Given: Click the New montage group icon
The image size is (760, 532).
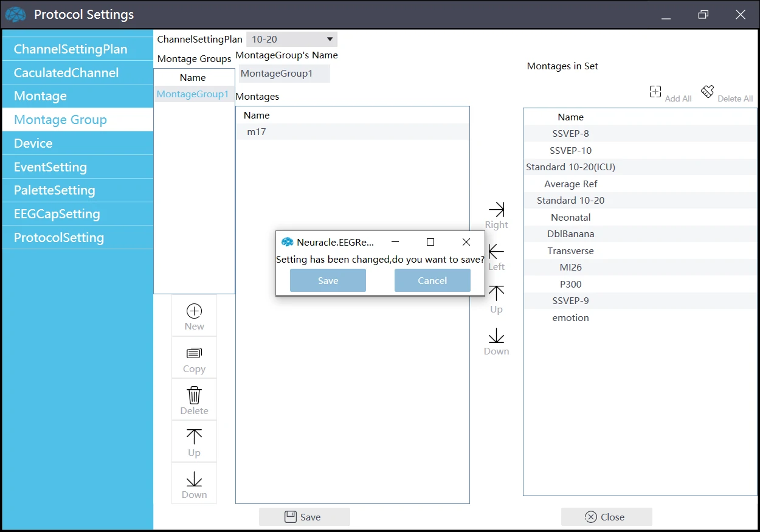Looking at the screenshot, I should [194, 311].
